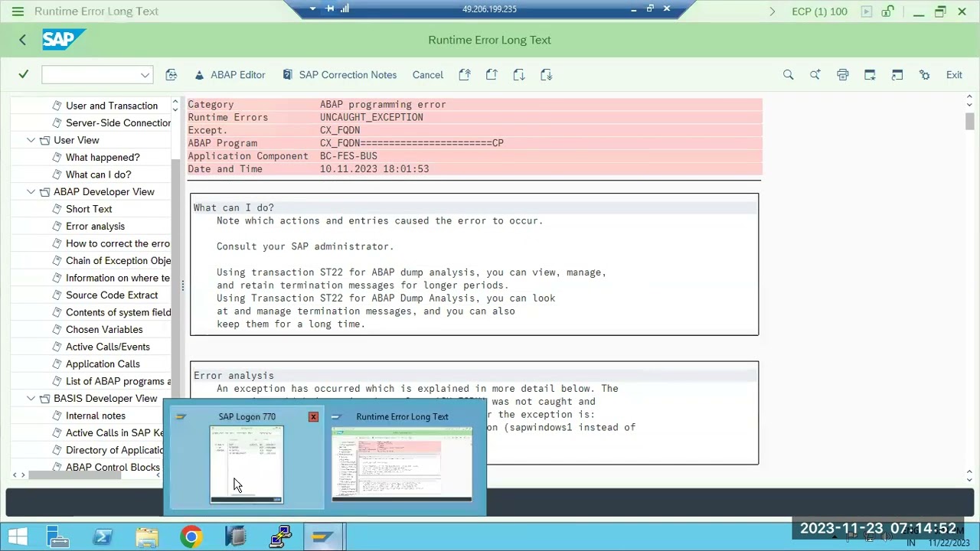980x551 pixels.
Task: Select Server-Side Connection tree item
Action: pos(118,123)
